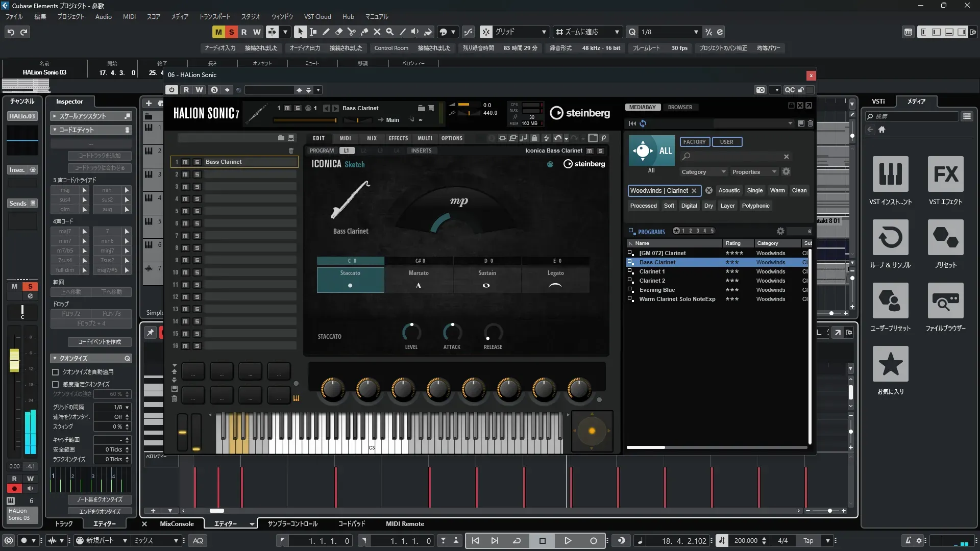
Task: Click the Zoom magnifier tool
Action: tap(389, 32)
